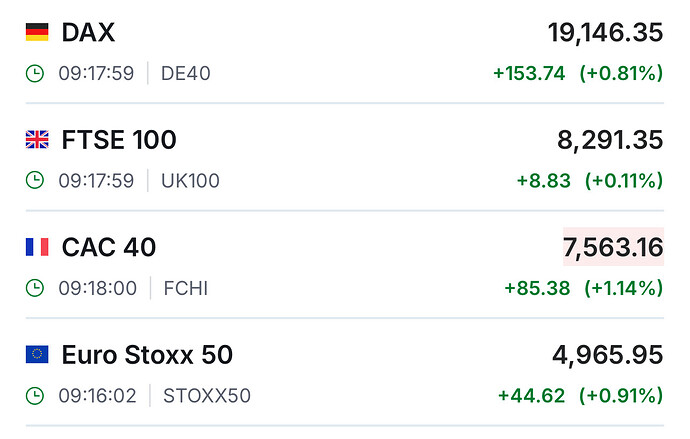690x439 pixels.
Task: Click the FCHI ticker symbol
Action: click(x=185, y=288)
